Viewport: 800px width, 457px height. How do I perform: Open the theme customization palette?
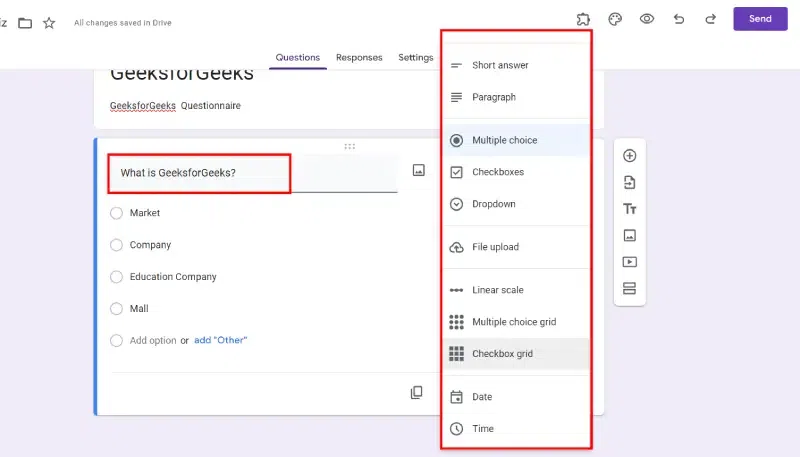(x=615, y=19)
